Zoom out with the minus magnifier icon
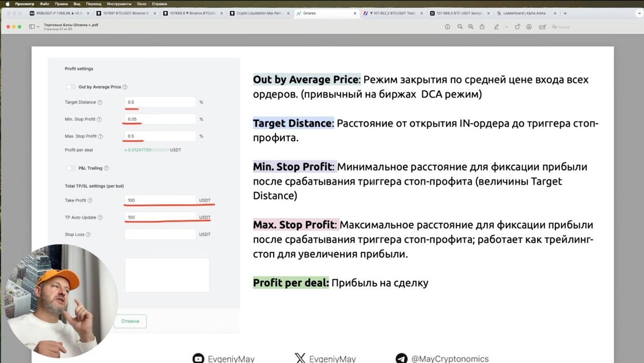This screenshot has width=644, height=363. pyautogui.click(x=460, y=26)
